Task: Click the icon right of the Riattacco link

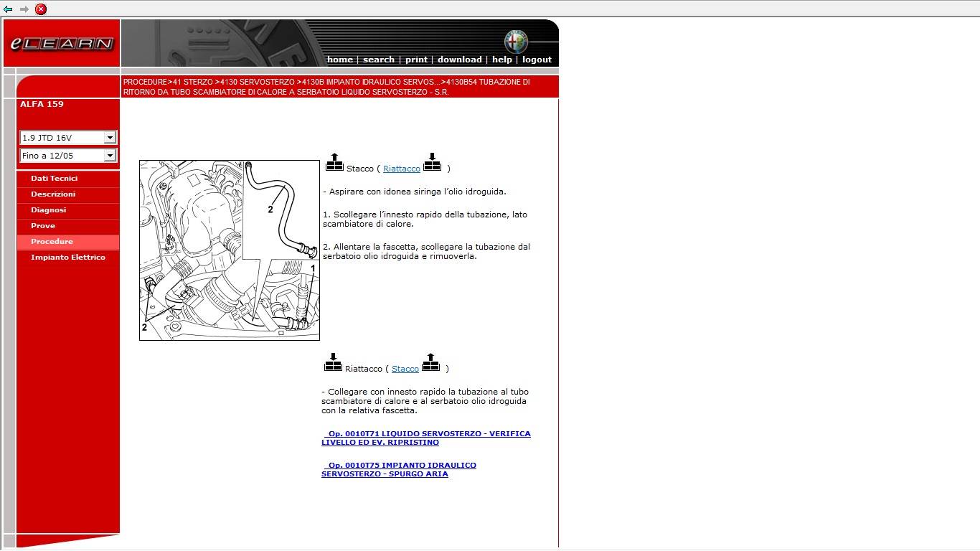Action: [432, 163]
